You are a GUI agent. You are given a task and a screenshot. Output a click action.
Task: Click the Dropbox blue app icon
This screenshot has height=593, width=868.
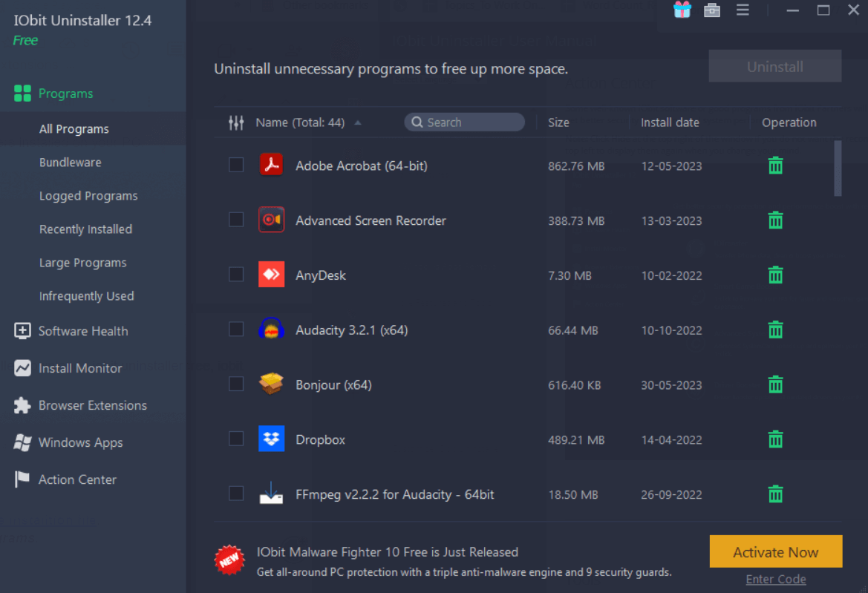pos(271,439)
